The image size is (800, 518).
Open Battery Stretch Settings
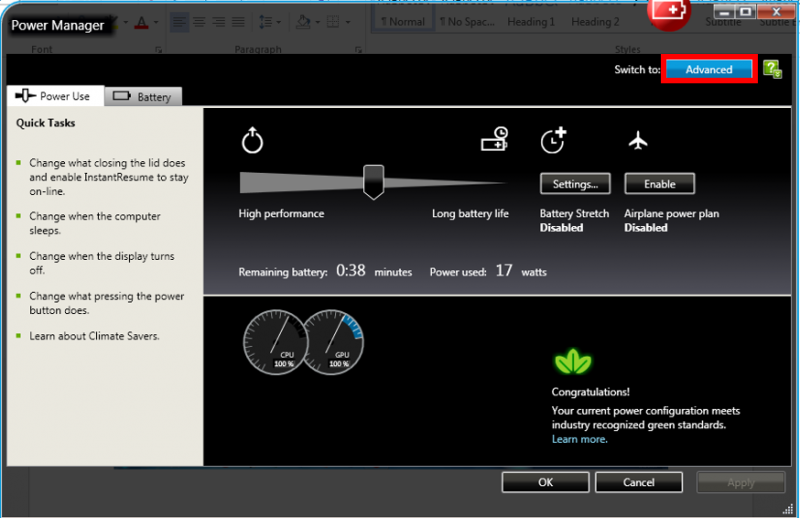coord(575,184)
